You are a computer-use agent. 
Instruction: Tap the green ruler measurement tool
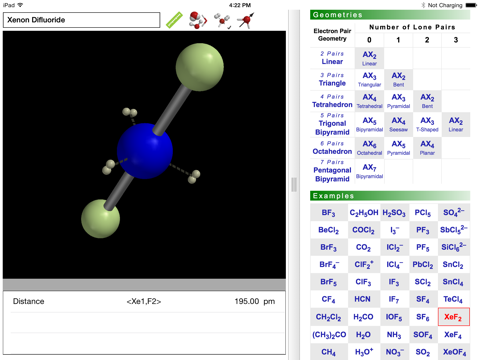[x=174, y=20]
